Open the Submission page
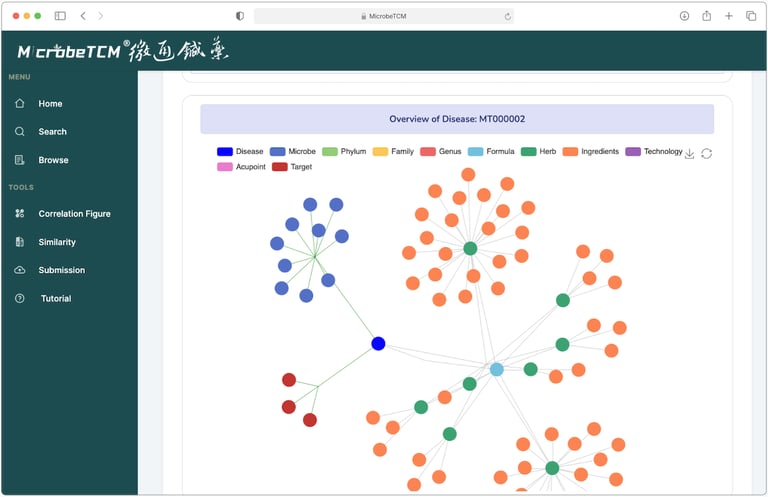This screenshot has width=768, height=497. pos(62,270)
